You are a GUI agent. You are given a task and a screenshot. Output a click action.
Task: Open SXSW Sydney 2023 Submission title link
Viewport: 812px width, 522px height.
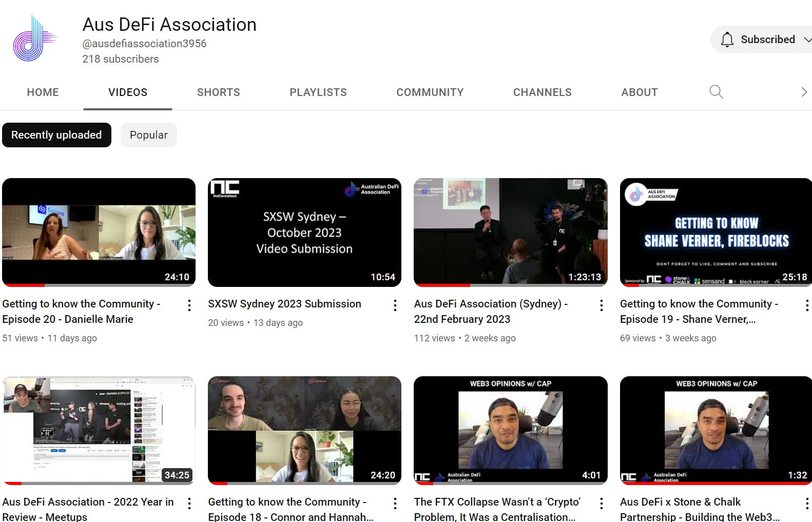tap(284, 304)
